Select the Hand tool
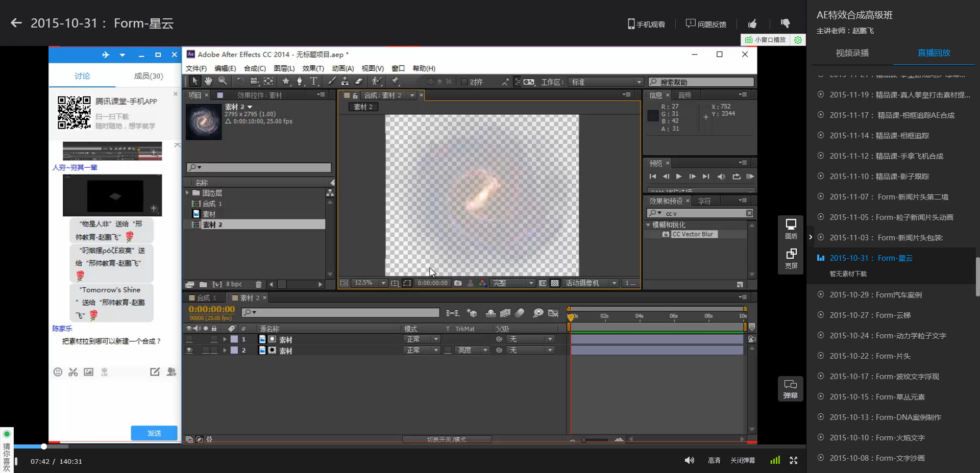This screenshot has width=980, height=473. 208,82
